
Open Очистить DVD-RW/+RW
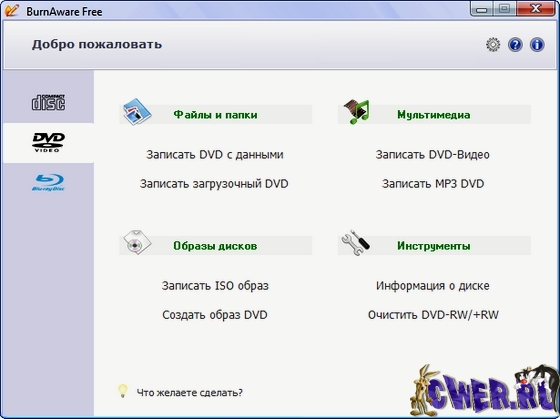click(433, 315)
